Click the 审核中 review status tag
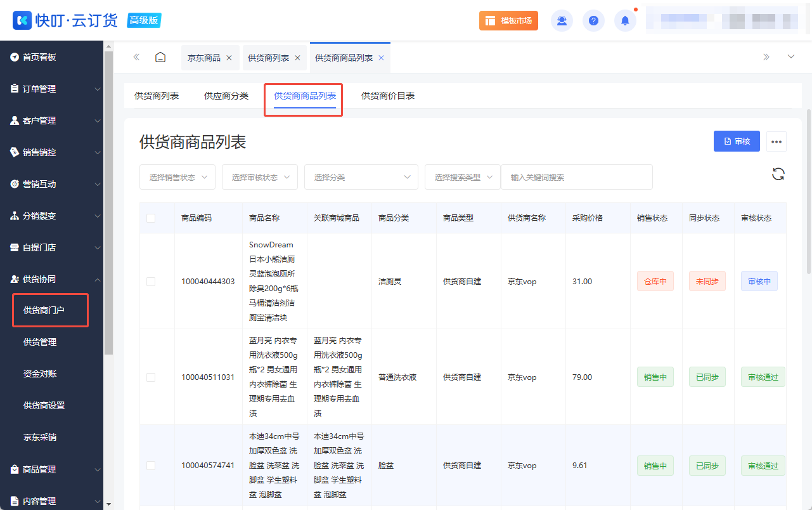Image resolution: width=812 pixels, height=510 pixels. (x=759, y=281)
